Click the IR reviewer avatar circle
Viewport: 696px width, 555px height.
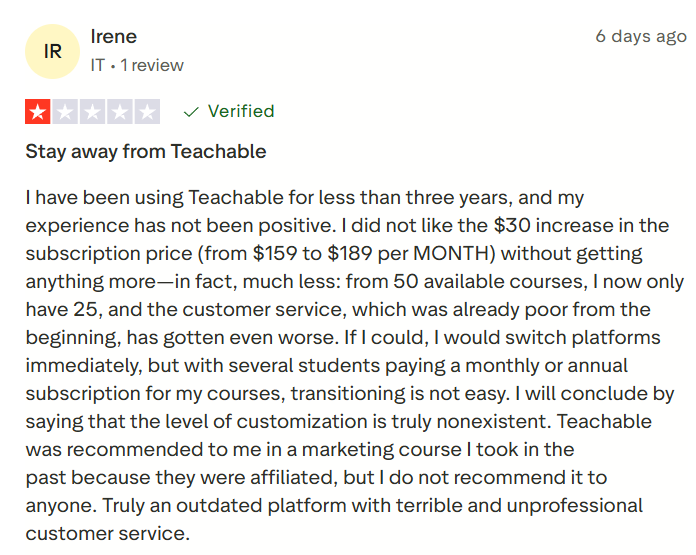click(x=52, y=51)
